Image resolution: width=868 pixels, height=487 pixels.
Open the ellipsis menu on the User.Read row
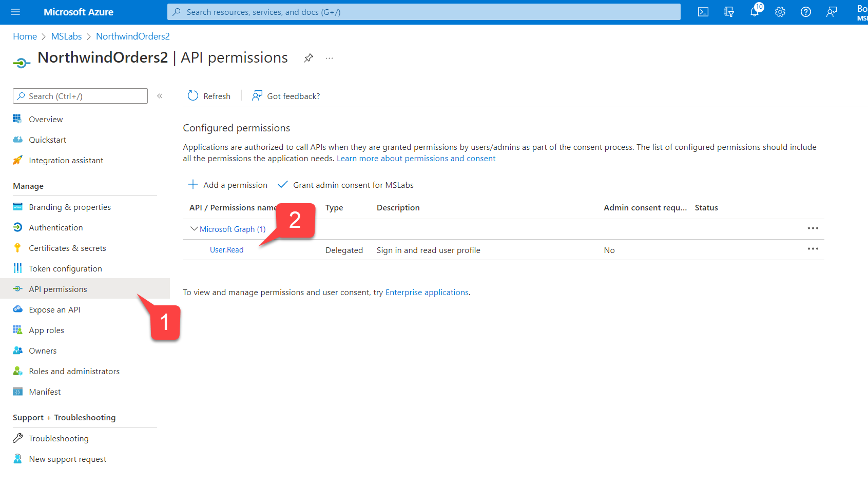click(x=813, y=249)
